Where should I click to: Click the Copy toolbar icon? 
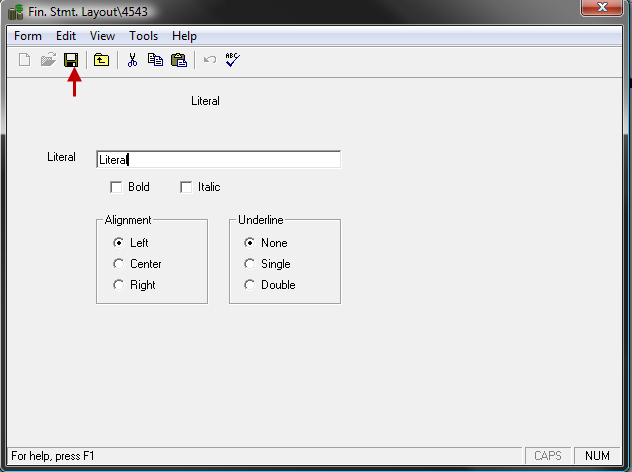[x=155, y=60]
